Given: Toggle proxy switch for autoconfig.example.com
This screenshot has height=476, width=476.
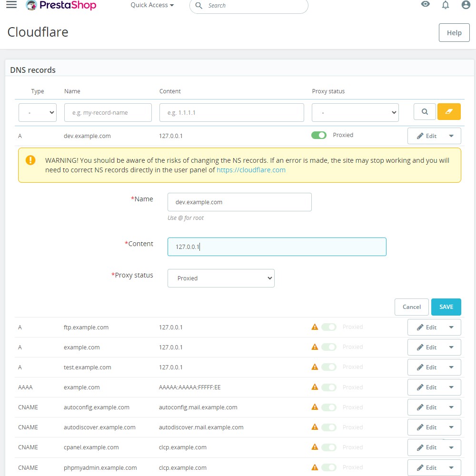Looking at the screenshot, I should pos(329,407).
